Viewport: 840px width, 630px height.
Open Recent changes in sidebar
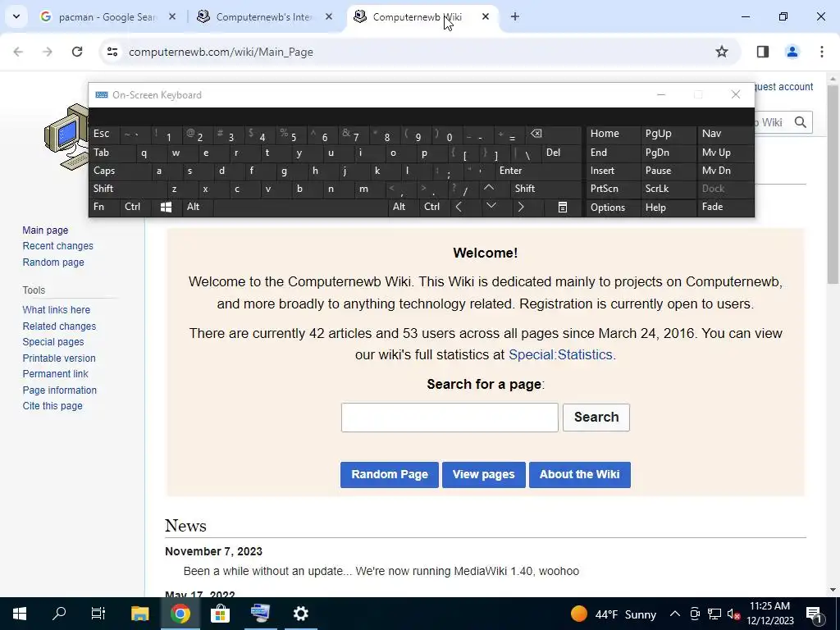(58, 246)
